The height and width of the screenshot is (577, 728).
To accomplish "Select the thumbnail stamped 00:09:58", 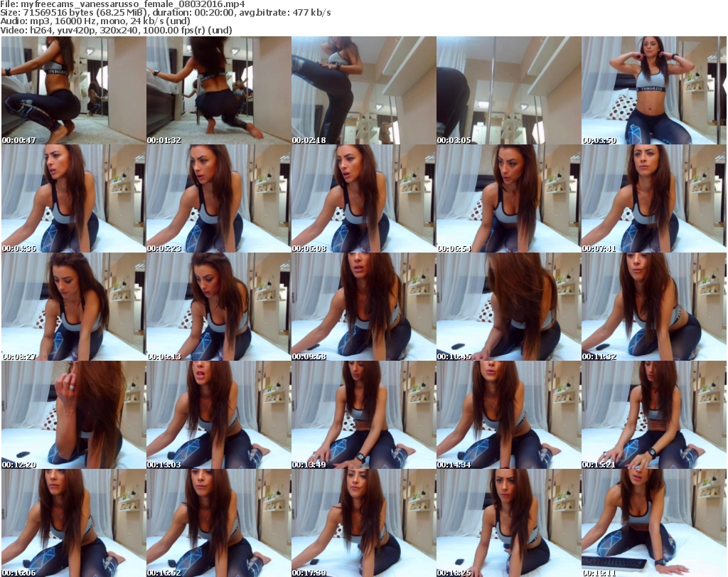I will coord(363,307).
